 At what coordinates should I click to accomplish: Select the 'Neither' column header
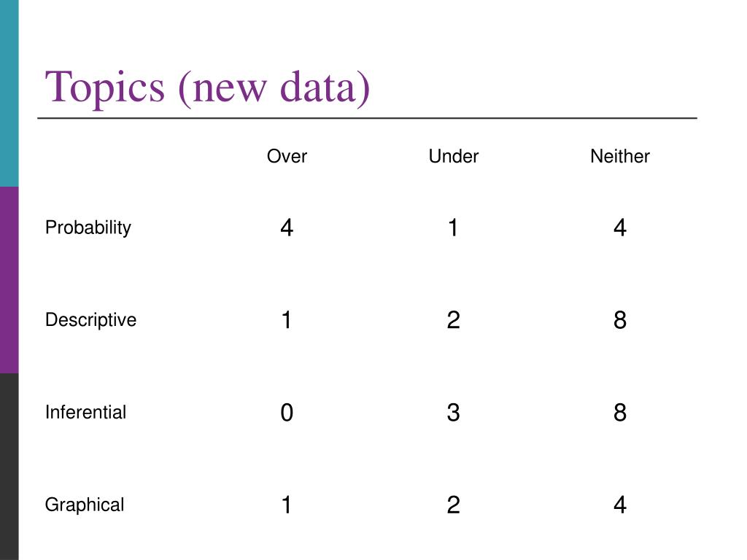click(x=620, y=156)
